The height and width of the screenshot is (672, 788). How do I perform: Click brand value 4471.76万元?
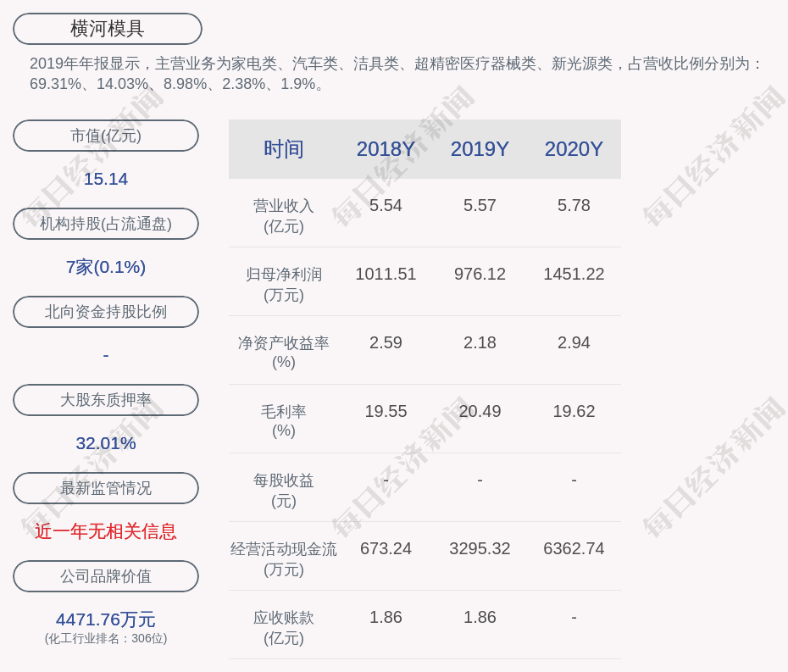[106, 619]
